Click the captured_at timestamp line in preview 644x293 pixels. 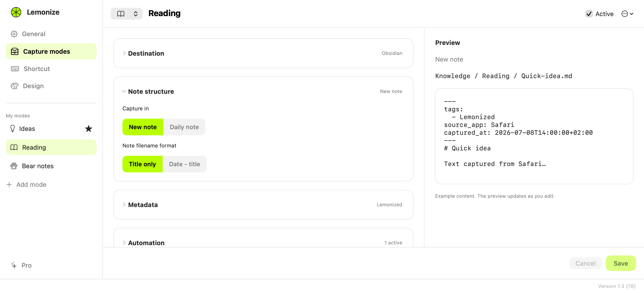(518, 132)
